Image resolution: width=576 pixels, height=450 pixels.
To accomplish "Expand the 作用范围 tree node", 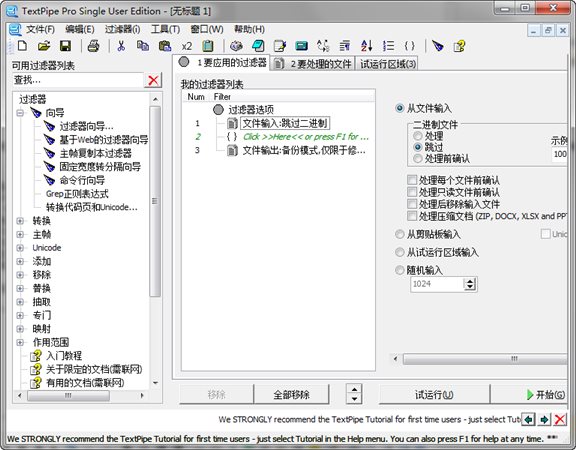I will click(20, 342).
